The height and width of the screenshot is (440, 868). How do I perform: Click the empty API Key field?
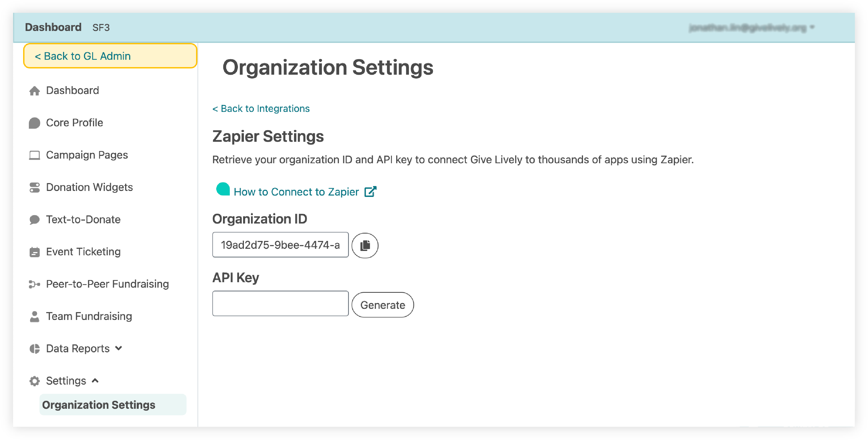280,303
